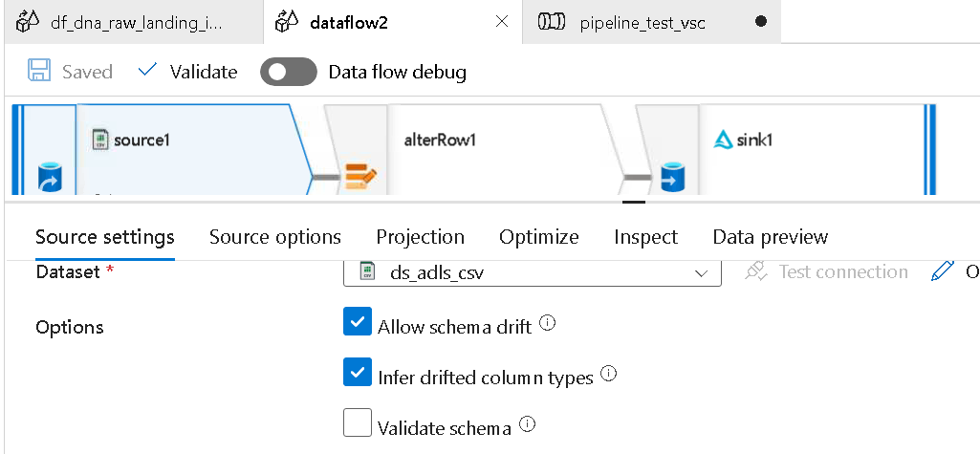Click the Test connection button
The image size is (980, 454).
[826, 271]
